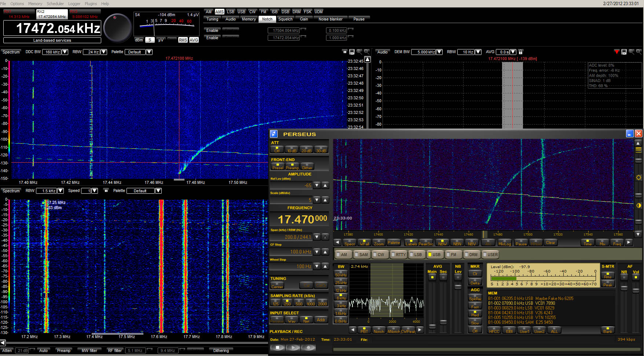Image resolution: width=644 pixels, height=356 pixels.
Task: Click the Dithering button
Action: (221, 351)
